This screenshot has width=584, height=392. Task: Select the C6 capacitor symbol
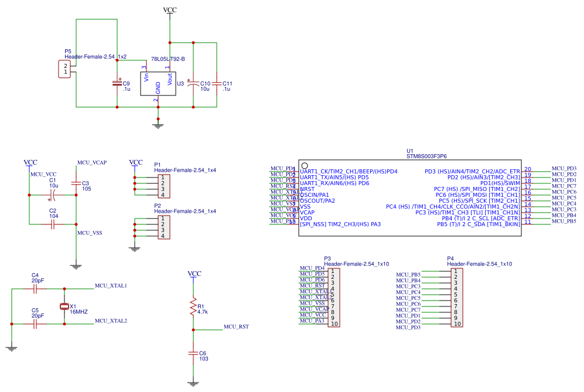pos(193,353)
